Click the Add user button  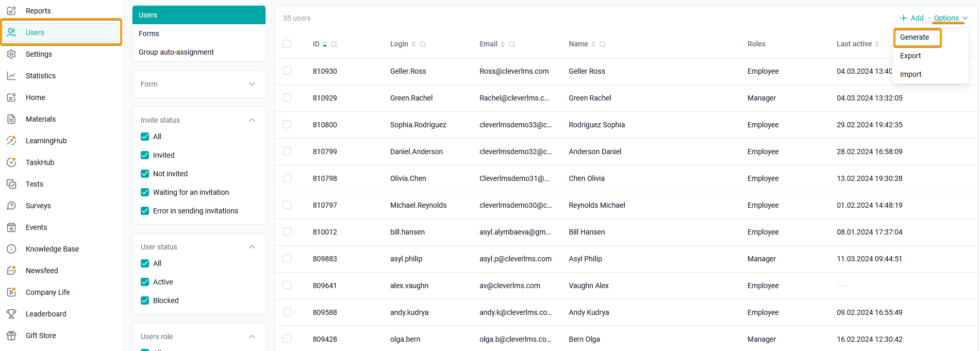912,18
